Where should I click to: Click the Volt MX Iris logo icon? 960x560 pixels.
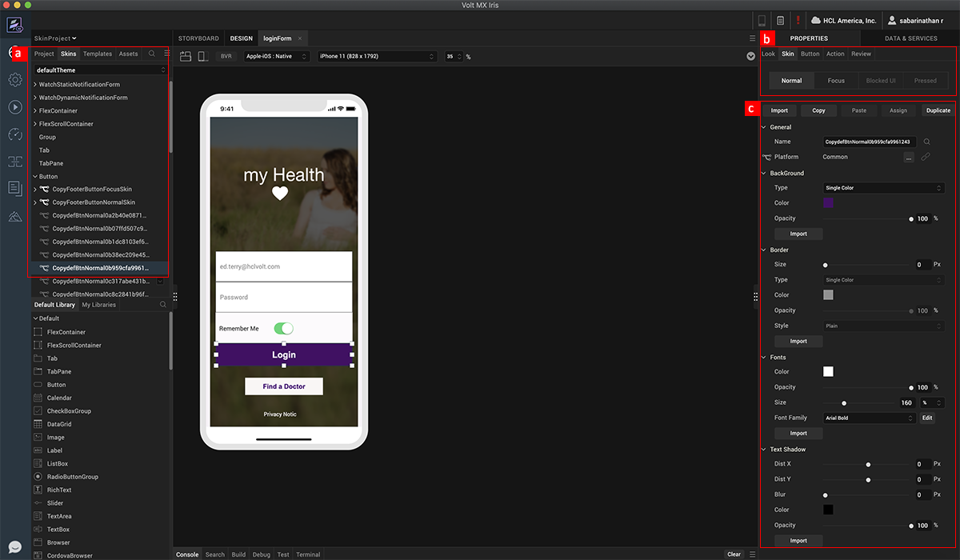(x=14, y=23)
